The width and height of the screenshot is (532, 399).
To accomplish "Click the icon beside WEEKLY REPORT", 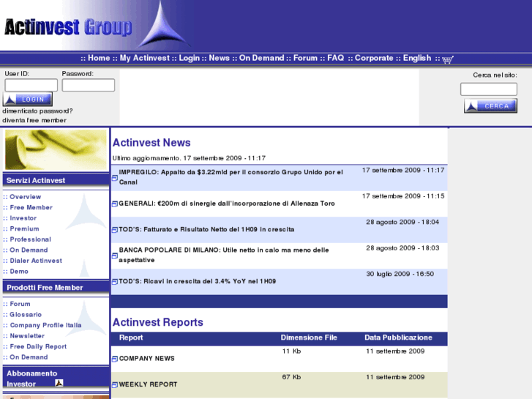I will coord(115,385).
